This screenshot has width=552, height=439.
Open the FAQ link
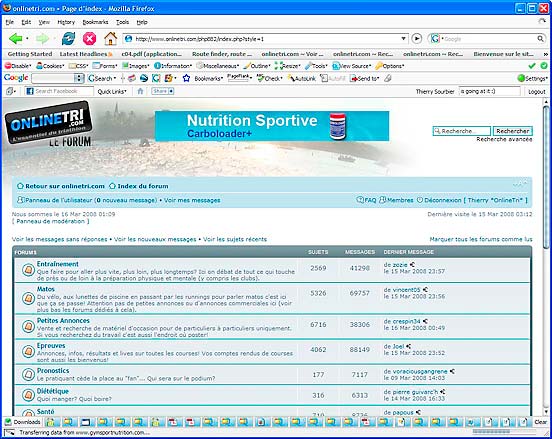click(x=366, y=200)
